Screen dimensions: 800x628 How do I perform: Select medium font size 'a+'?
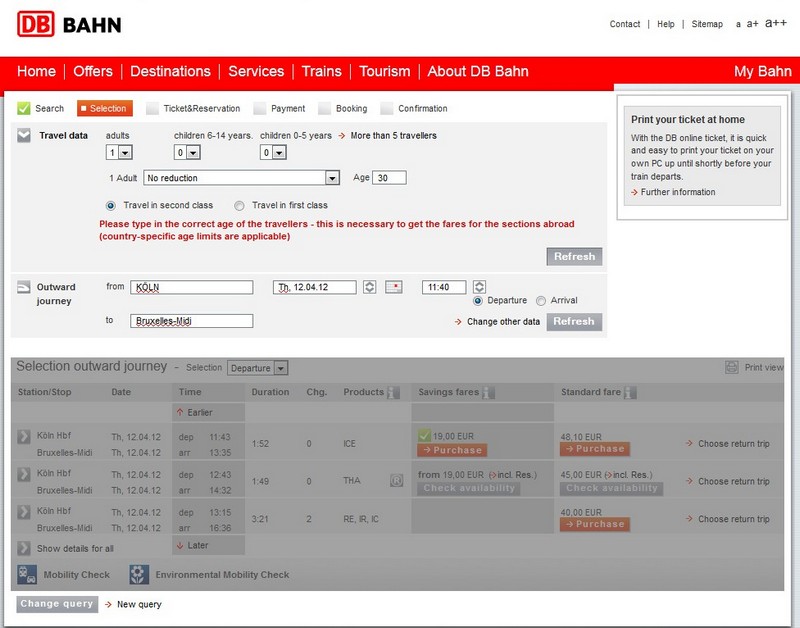coord(753,24)
